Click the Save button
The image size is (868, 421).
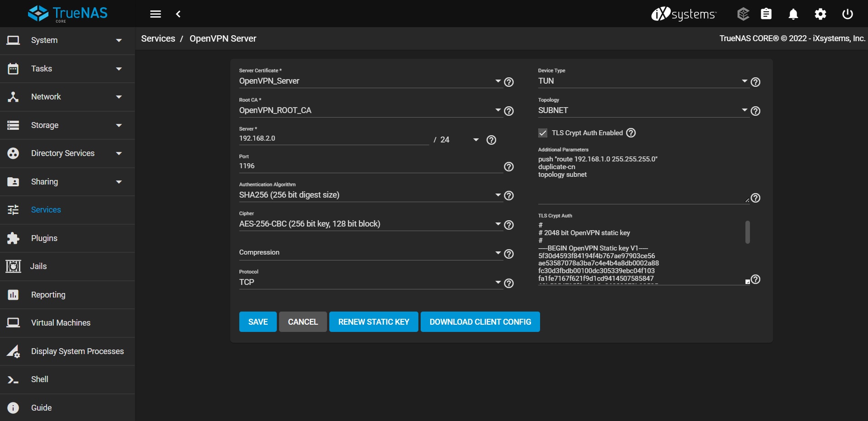point(258,322)
